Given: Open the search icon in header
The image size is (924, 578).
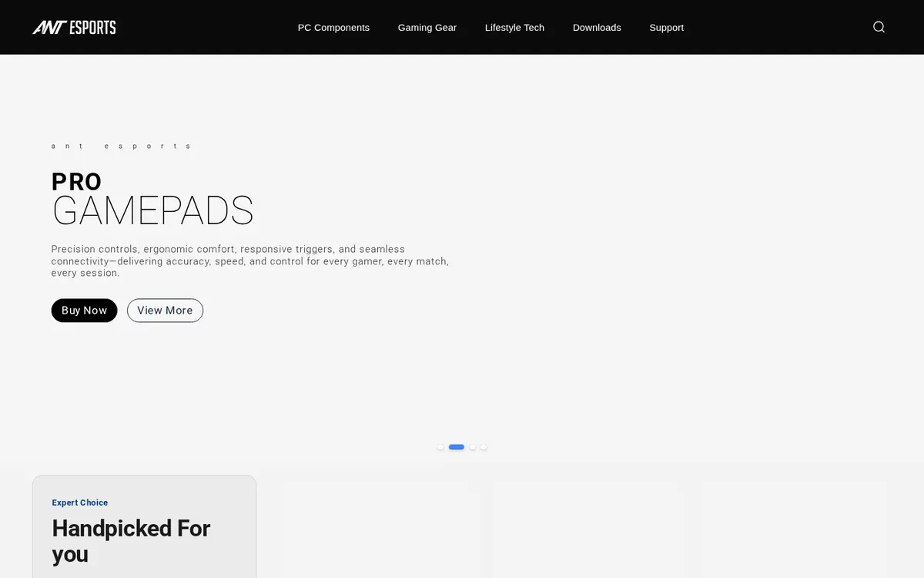Looking at the screenshot, I should pos(879,27).
